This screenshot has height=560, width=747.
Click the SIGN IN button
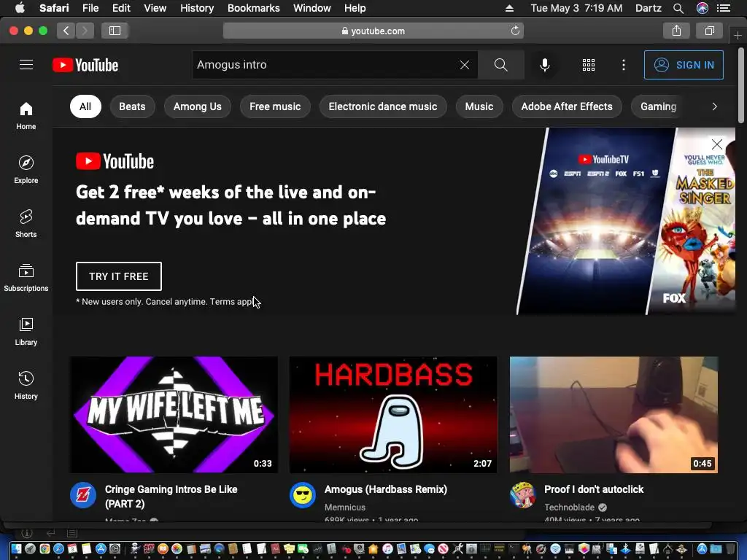(684, 65)
